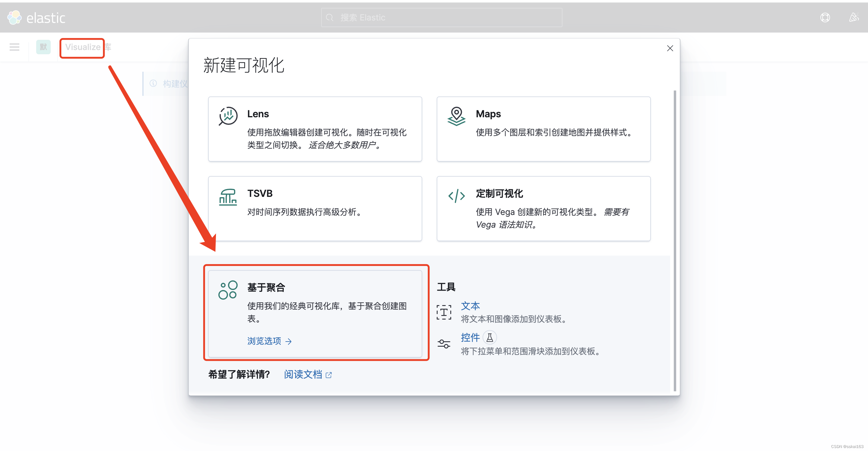Click the default space avatar

tap(43, 47)
